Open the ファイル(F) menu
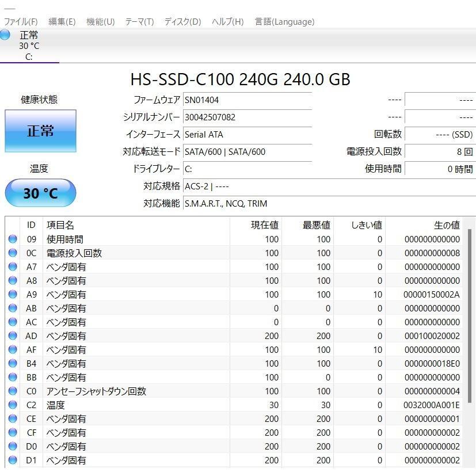 coord(21,22)
